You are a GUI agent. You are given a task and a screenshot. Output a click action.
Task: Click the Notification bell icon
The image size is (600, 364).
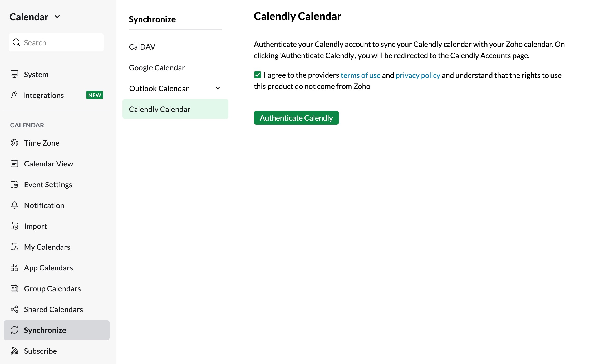(14, 205)
